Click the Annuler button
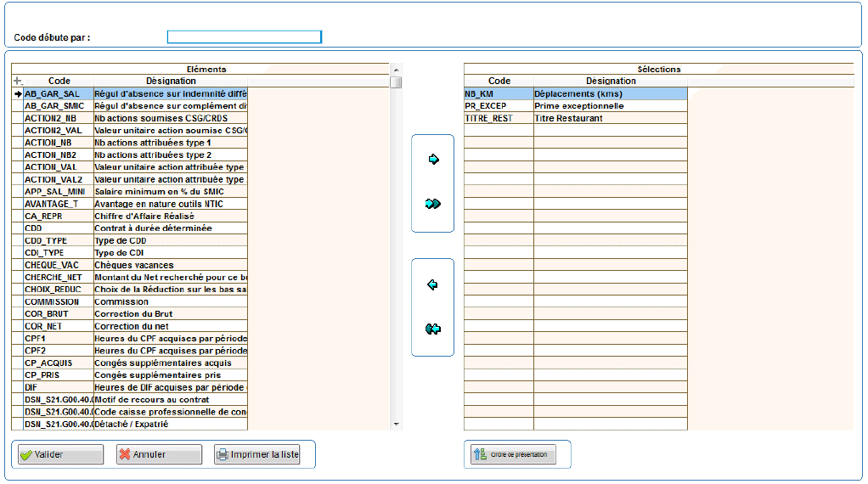Screen dimensions: 868x484 coord(159,454)
